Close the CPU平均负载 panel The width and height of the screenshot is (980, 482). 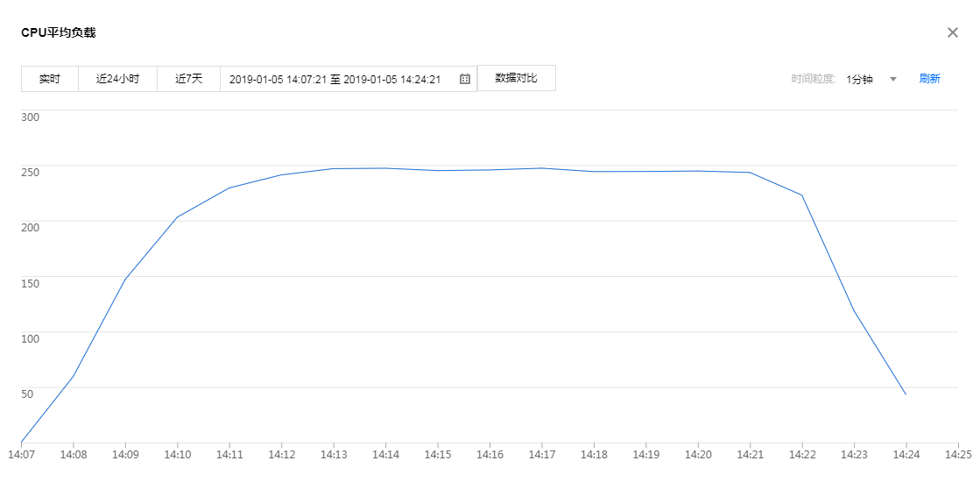(x=953, y=32)
